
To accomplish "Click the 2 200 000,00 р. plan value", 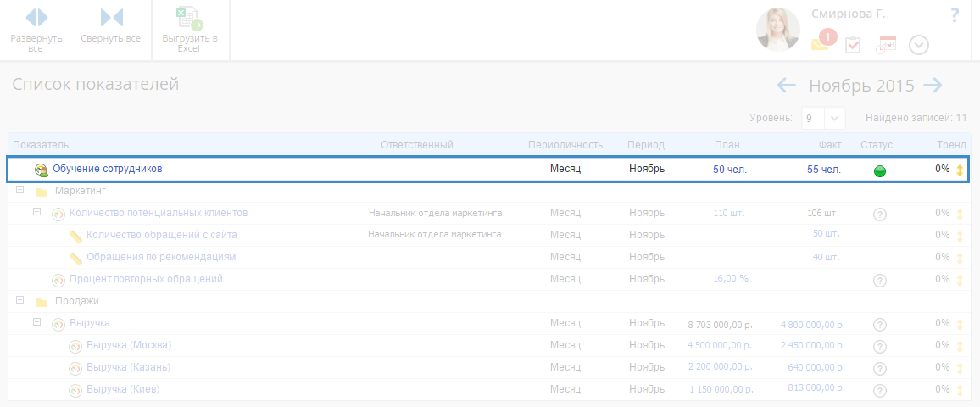I will 720,365.
